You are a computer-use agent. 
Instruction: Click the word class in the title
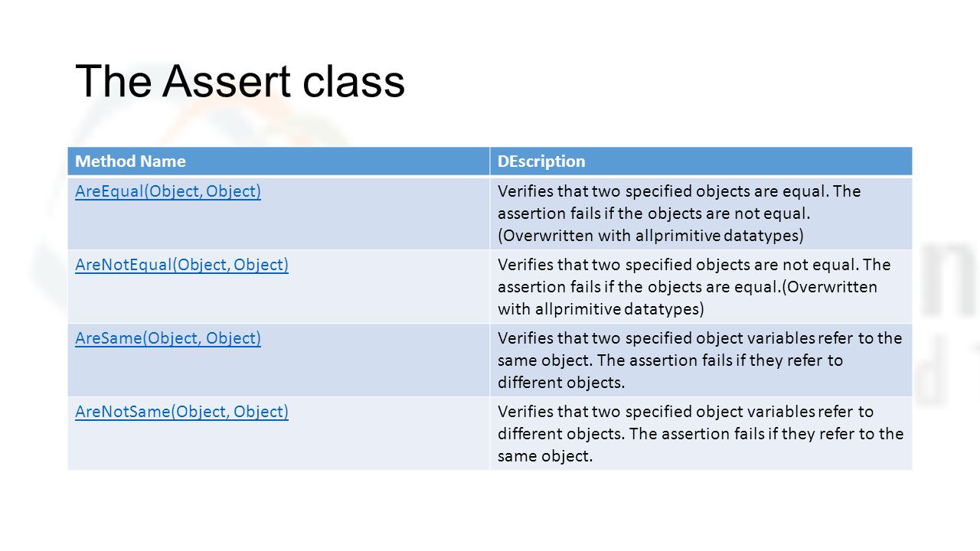coord(353,81)
